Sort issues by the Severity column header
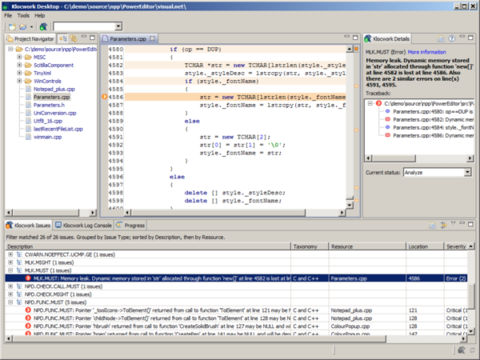480x360 pixels. 457,246
